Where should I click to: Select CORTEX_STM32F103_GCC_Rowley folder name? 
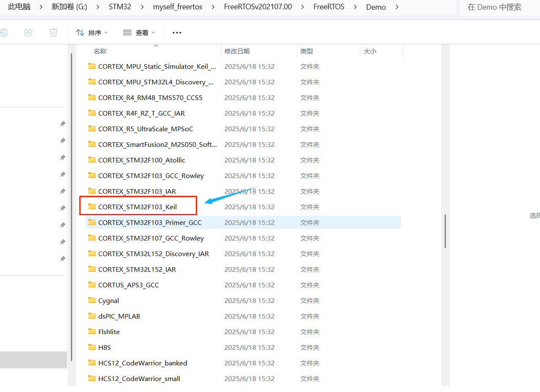[x=151, y=176]
